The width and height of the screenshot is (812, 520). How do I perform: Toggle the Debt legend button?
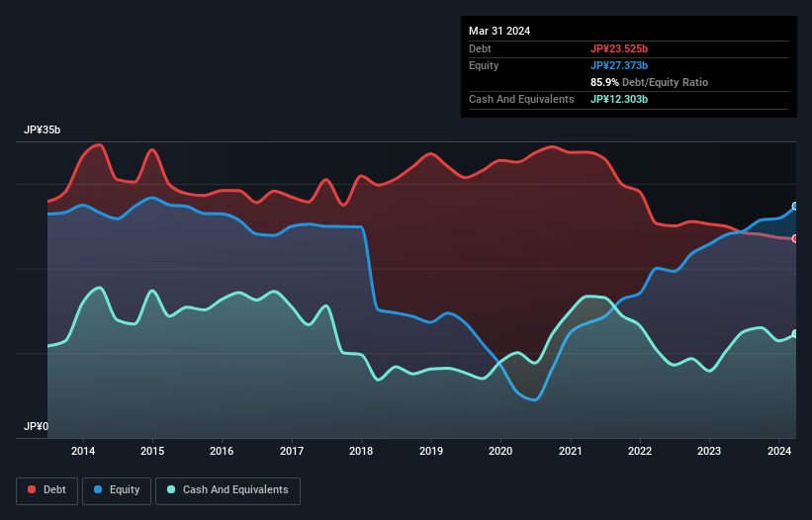pyautogui.click(x=47, y=490)
